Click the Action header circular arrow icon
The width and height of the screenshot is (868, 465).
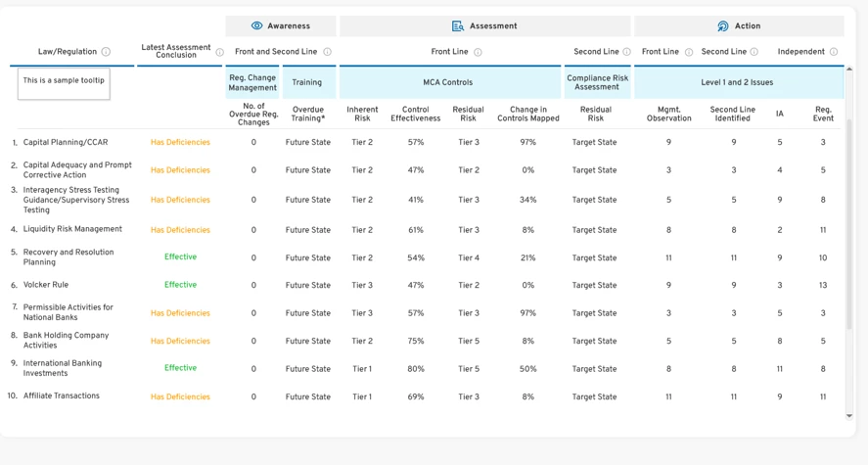pos(723,26)
